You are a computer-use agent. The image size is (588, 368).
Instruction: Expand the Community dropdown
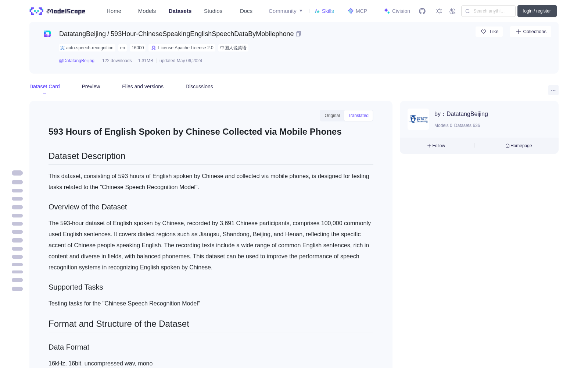coord(286,11)
